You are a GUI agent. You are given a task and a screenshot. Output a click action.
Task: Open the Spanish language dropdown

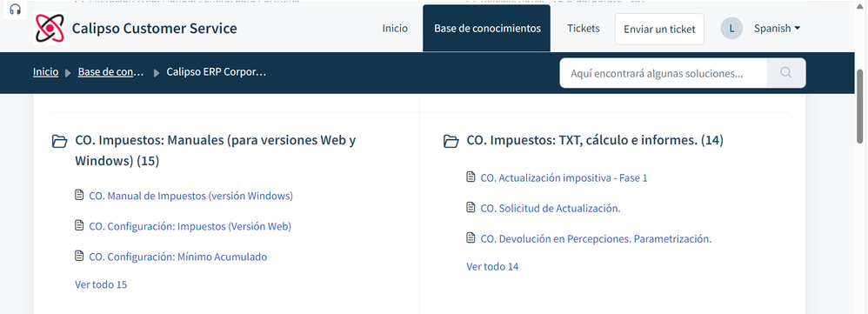[x=777, y=28]
